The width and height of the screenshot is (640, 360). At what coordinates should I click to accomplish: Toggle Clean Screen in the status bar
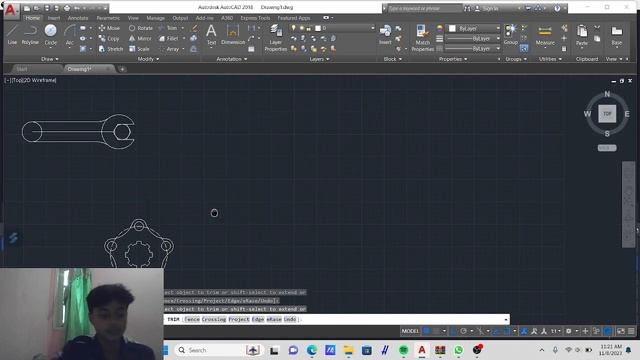coord(621,331)
